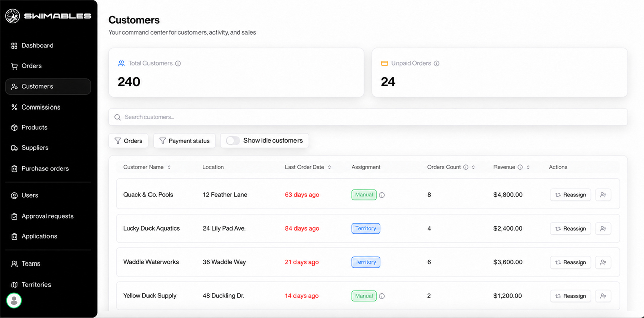Viewport: 644px width, 318px height.
Task: Click the unassign user icon for Waddle Waterworks
Action: click(x=603, y=262)
